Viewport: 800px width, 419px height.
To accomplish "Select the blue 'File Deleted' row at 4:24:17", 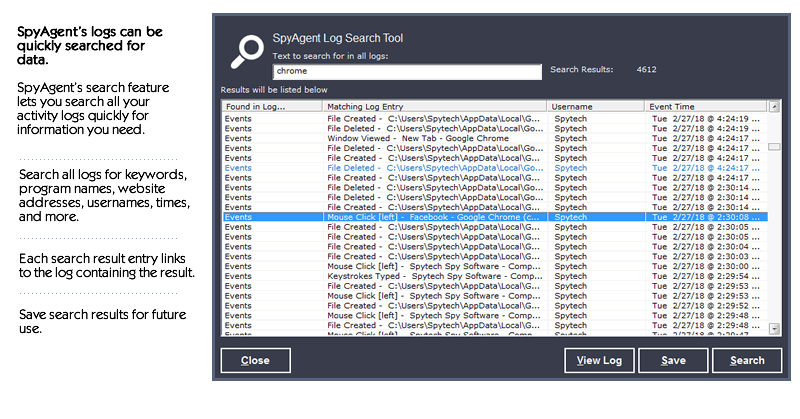I will (495, 168).
